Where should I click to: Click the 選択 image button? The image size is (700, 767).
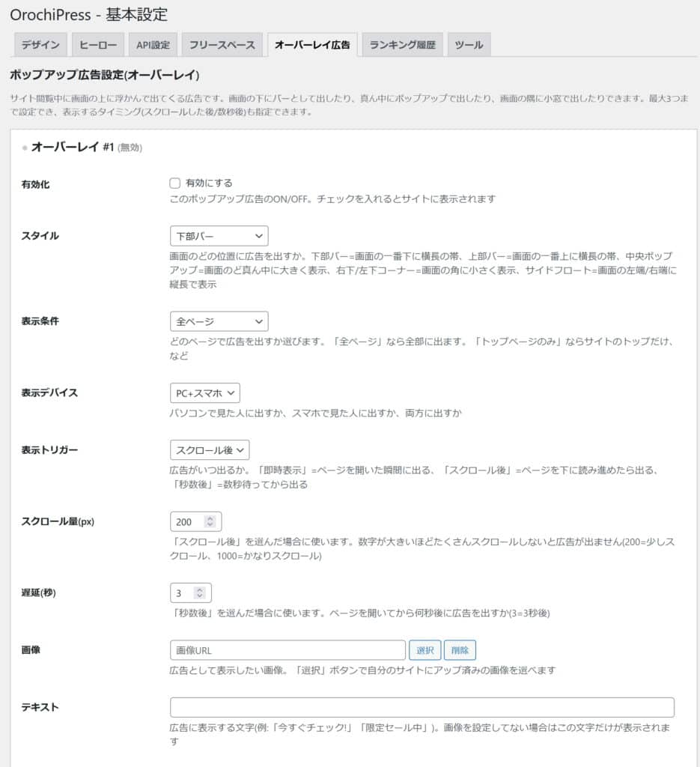pyautogui.click(x=424, y=650)
